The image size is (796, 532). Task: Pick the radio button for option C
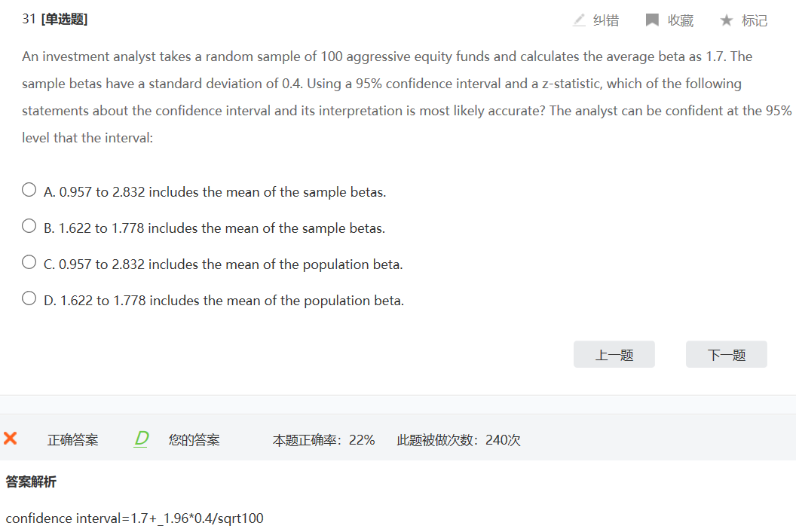pos(29,262)
